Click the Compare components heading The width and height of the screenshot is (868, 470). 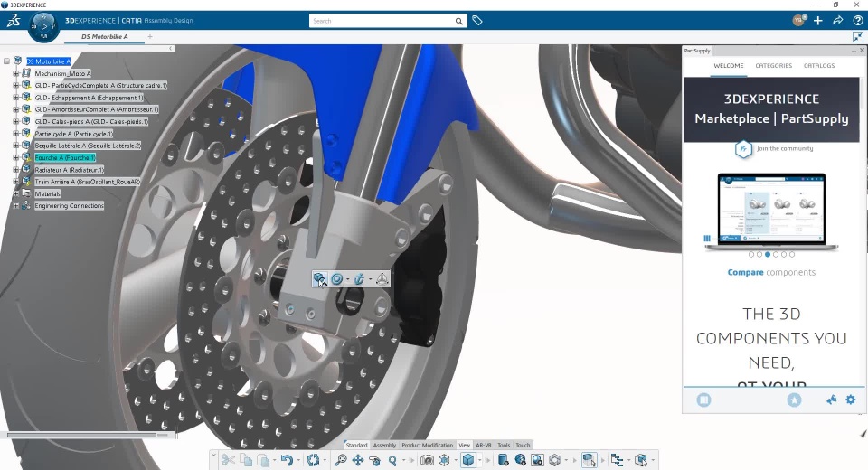click(x=771, y=272)
